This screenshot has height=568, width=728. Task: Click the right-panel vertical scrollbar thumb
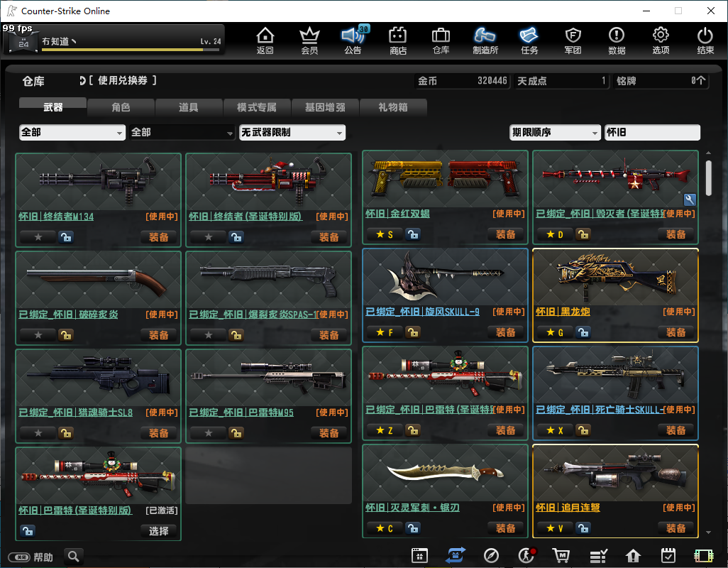coord(709,178)
